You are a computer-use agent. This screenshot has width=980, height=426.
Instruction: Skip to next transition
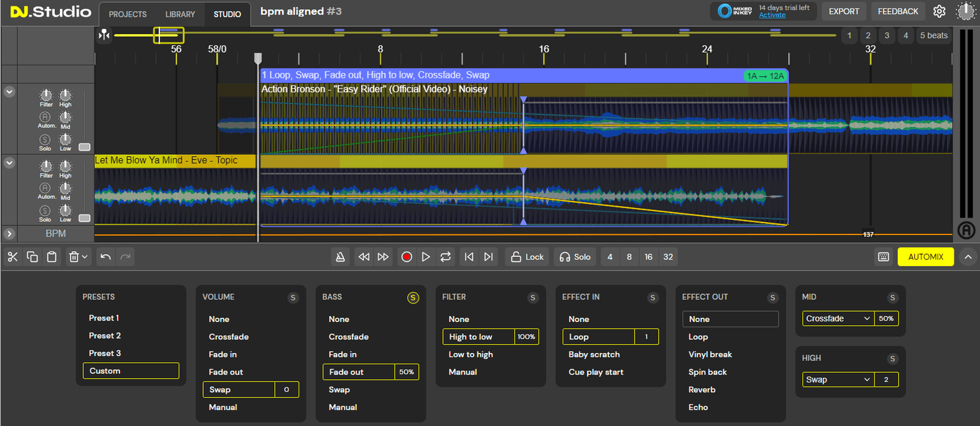coord(488,257)
